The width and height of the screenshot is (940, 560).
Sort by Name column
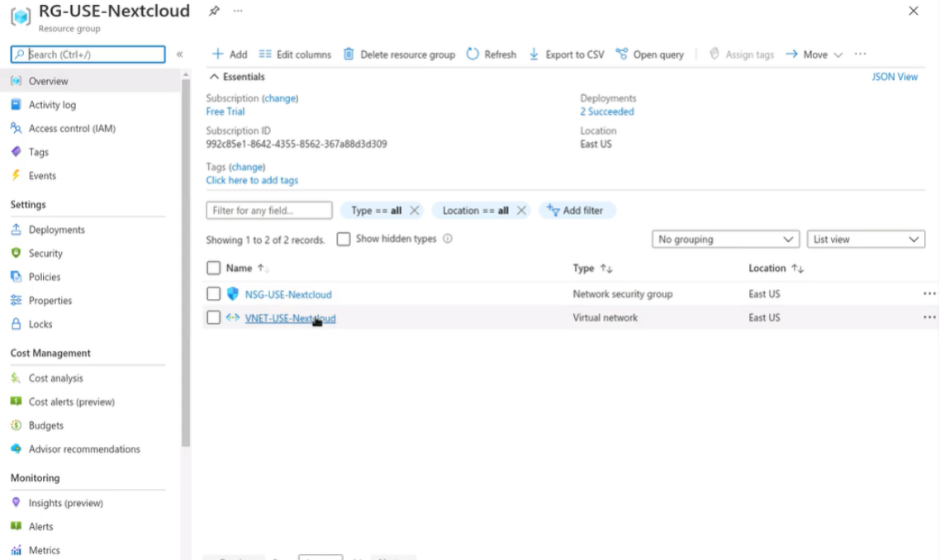(x=247, y=268)
